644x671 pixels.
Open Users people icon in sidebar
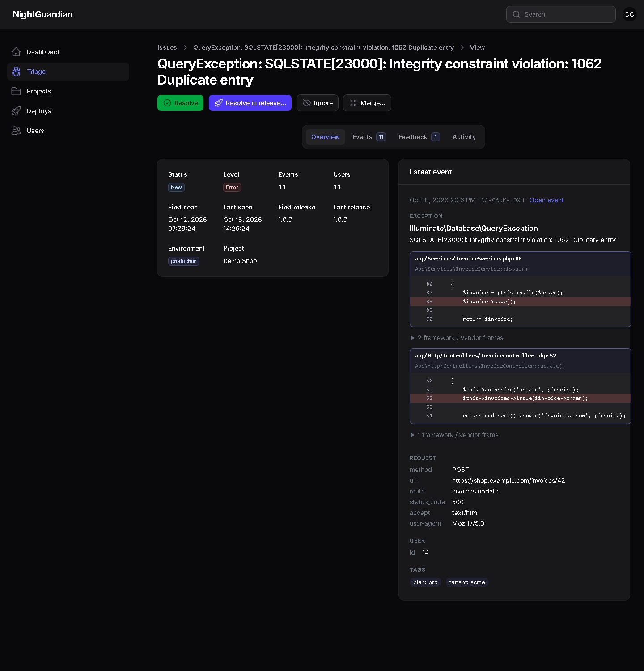click(x=16, y=131)
